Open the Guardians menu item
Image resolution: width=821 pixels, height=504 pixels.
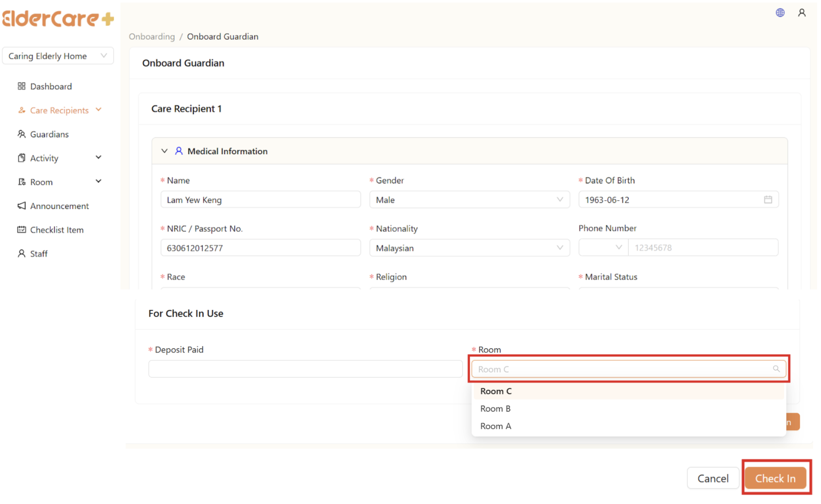coord(49,134)
